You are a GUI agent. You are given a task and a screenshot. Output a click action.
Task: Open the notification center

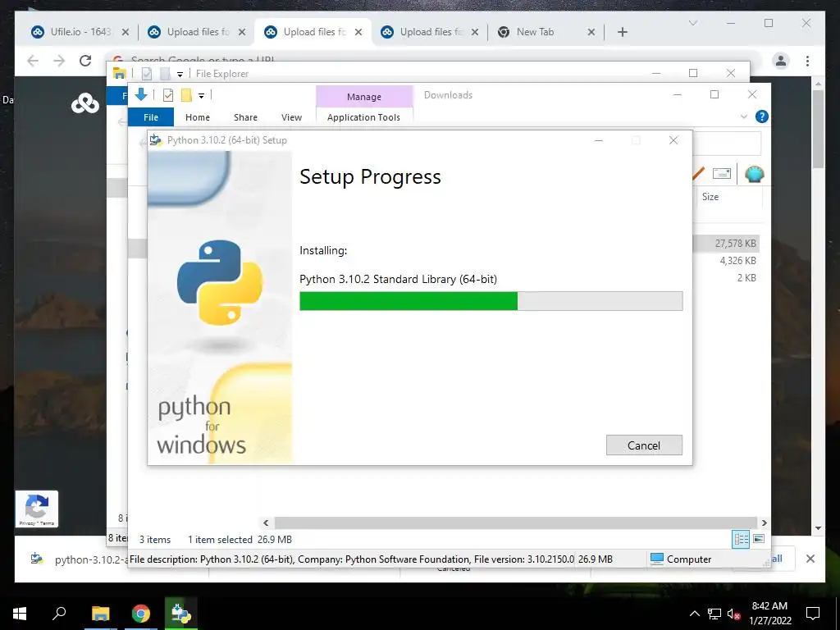pos(813,614)
